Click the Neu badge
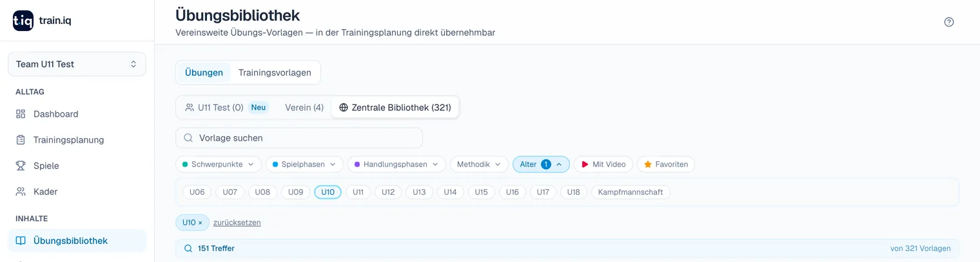 click(x=259, y=108)
